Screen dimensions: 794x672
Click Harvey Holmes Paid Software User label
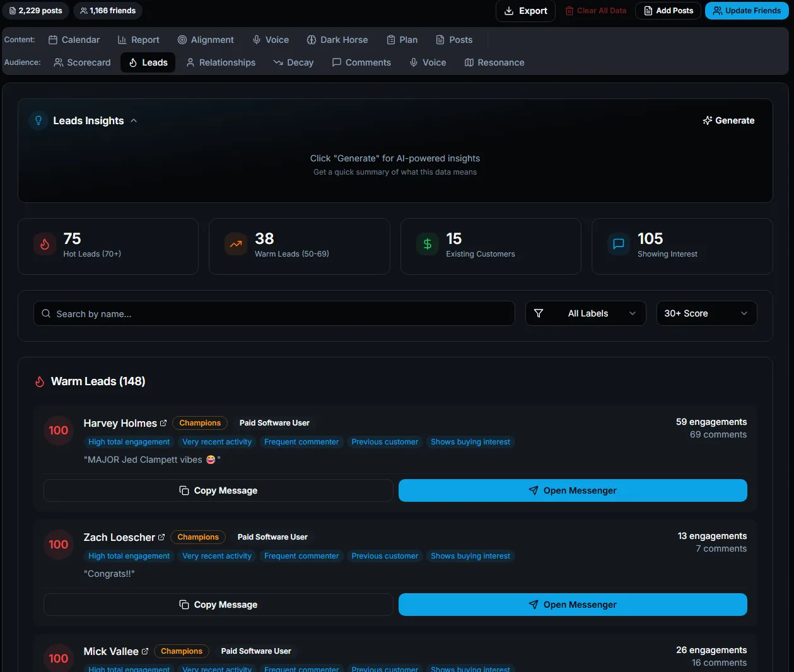[274, 423]
